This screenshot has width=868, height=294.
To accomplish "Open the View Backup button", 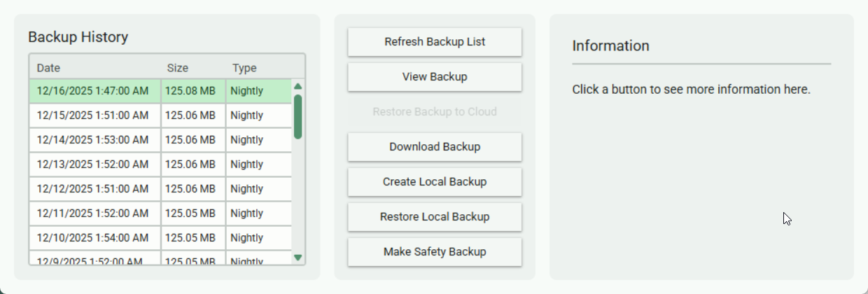I will pyautogui.click(x=434, y=77).
